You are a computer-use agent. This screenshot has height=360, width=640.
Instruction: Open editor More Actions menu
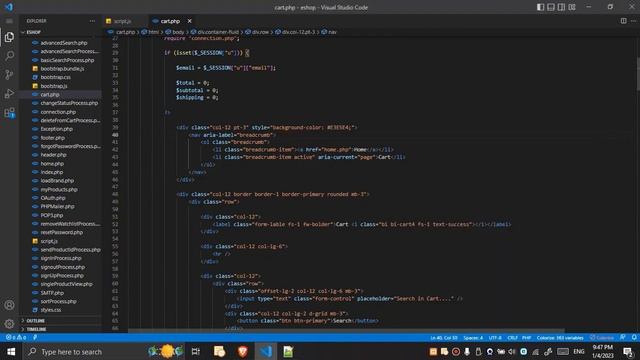pos(633,21)
